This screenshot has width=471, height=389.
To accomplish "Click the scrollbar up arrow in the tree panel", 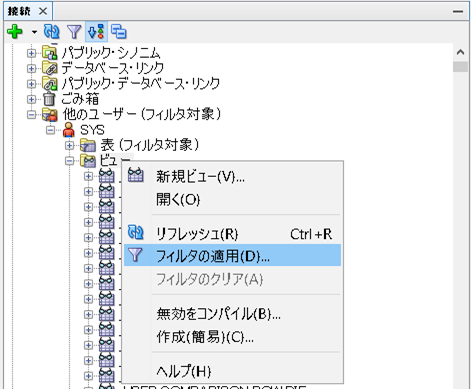I will coord(460,52).
